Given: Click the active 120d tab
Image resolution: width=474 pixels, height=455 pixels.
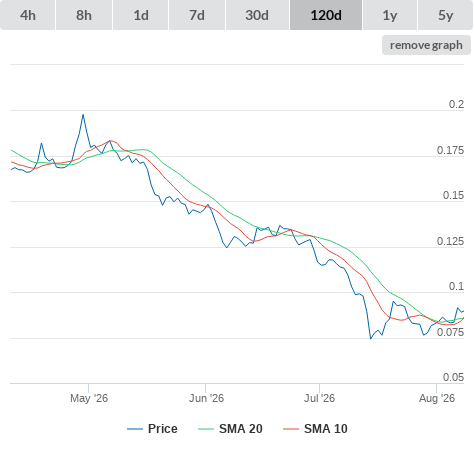Looking at the screenshot, I should coord(326,15).
